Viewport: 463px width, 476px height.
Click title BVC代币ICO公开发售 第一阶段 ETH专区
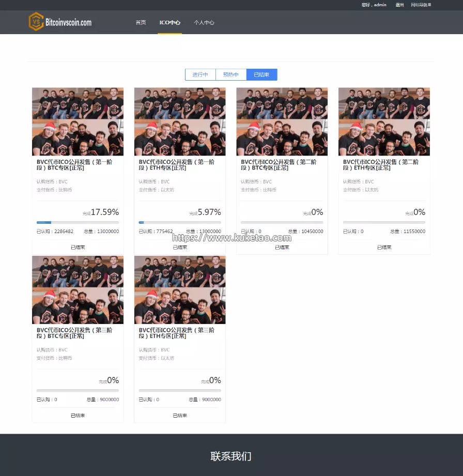[177, 165]
